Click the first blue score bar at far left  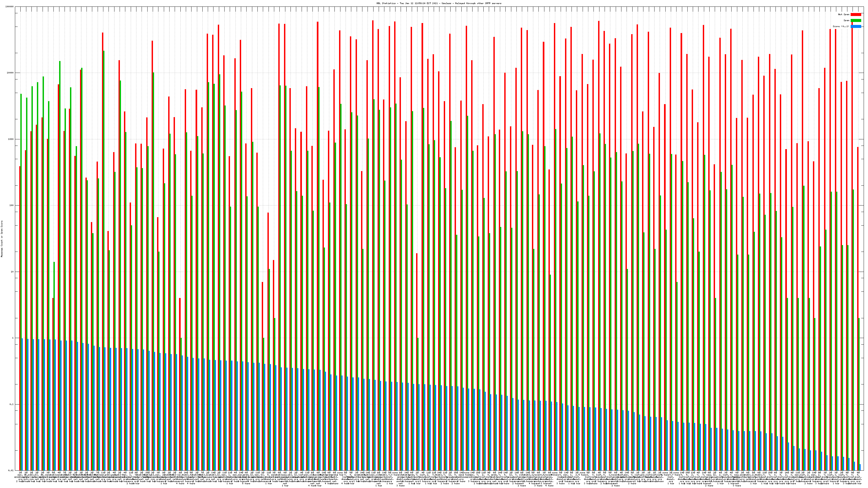point(22,404)
